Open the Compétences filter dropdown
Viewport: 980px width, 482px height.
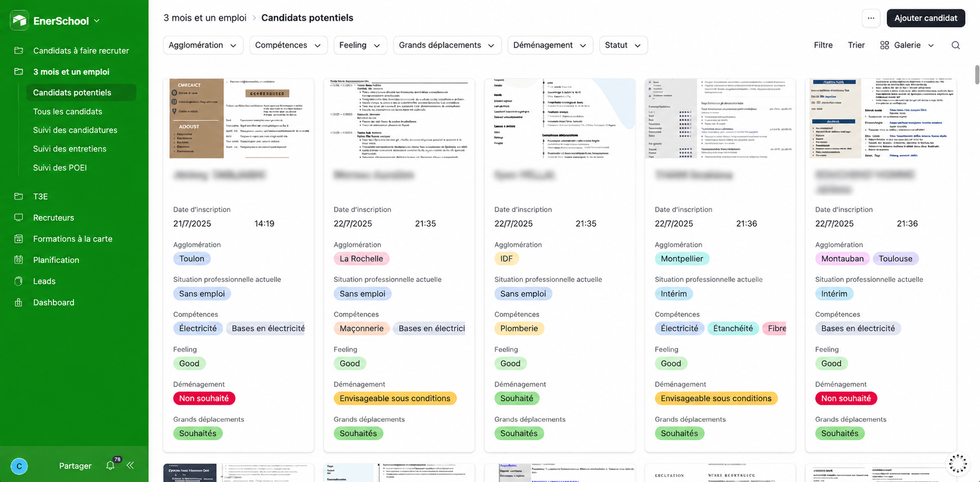tap(288, 45)
